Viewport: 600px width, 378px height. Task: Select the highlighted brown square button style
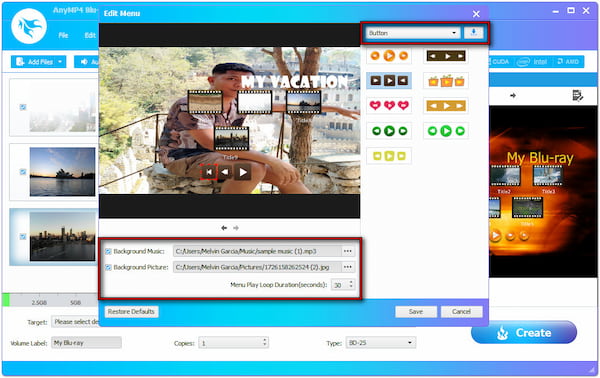coord(389,81)
